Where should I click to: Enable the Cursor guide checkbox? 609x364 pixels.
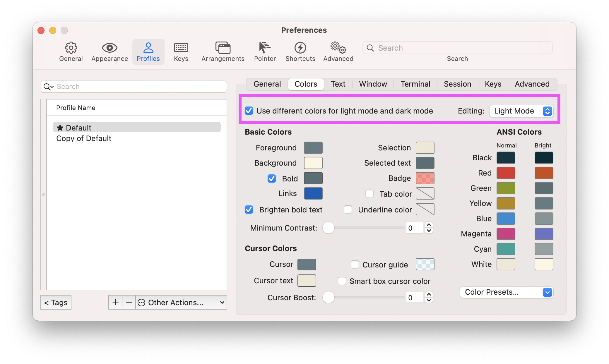coord(355,265)
